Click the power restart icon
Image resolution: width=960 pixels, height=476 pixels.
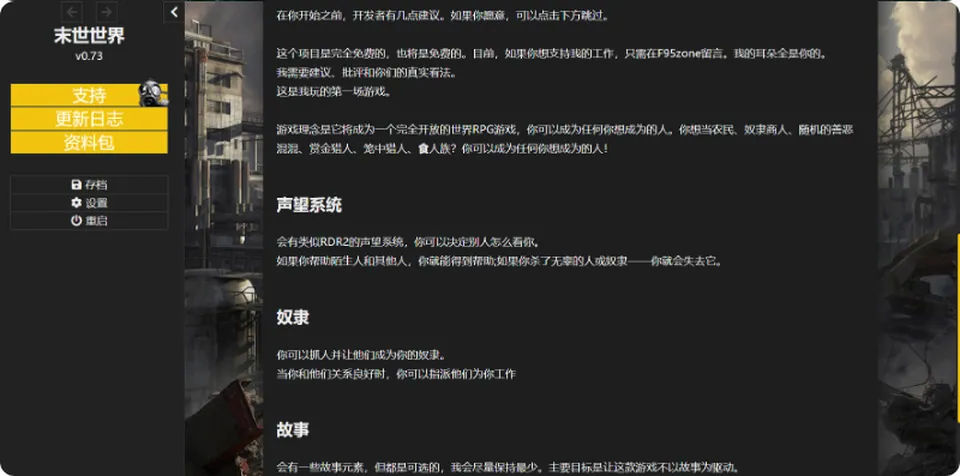(x=77, y=221)
